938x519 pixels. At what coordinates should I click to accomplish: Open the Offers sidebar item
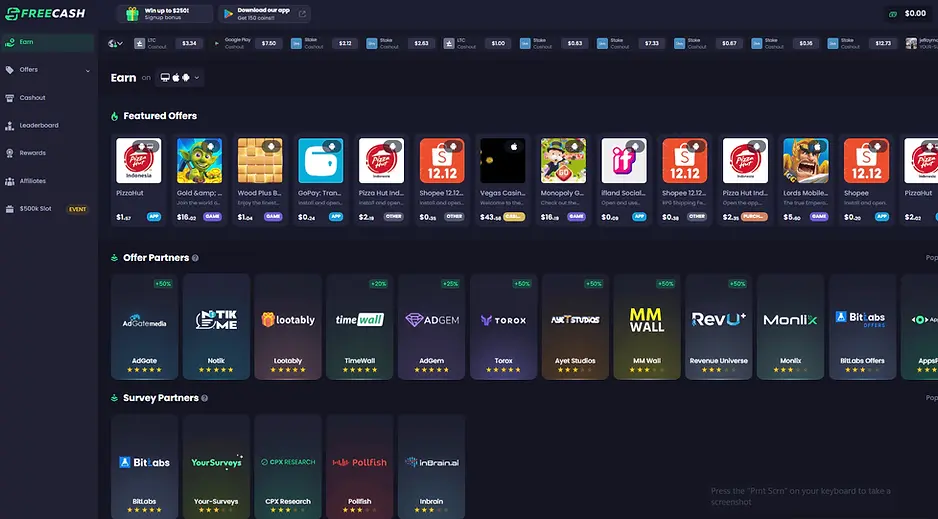tap(48, 70)
